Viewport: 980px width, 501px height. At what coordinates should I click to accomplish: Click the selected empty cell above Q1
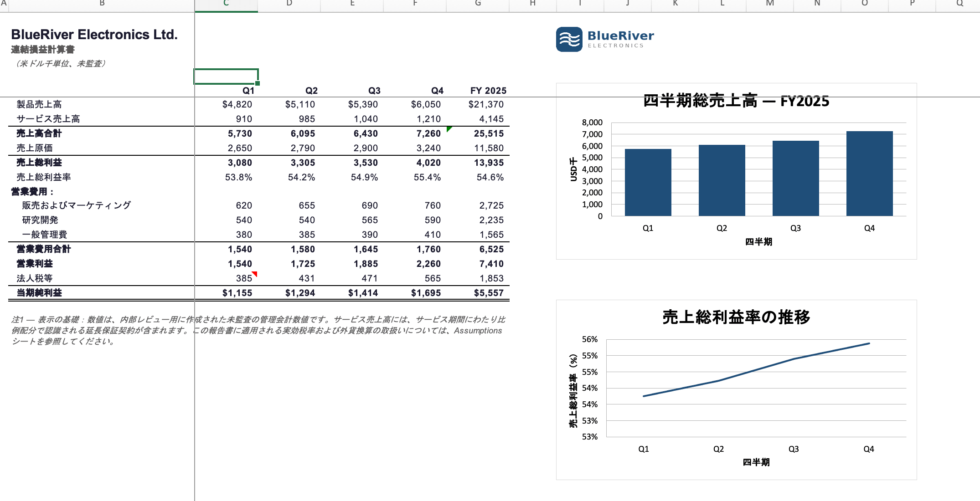(226, 76)
